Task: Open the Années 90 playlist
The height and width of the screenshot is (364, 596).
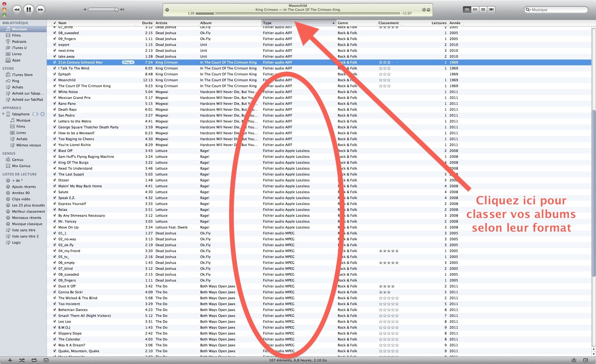Action: (21, 193)
